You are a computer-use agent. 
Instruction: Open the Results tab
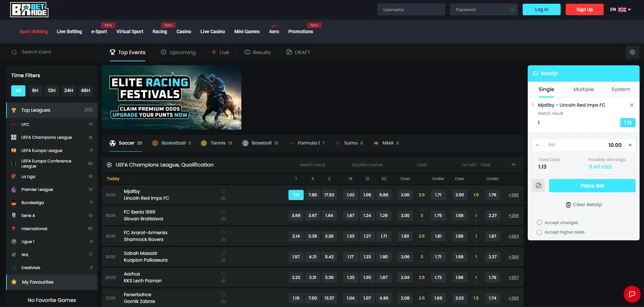258,52
